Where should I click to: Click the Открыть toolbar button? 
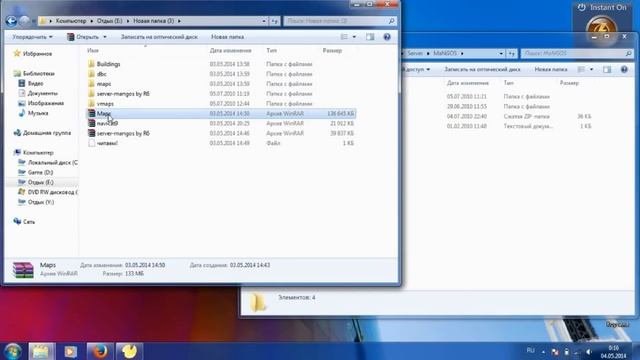point(83,37)
